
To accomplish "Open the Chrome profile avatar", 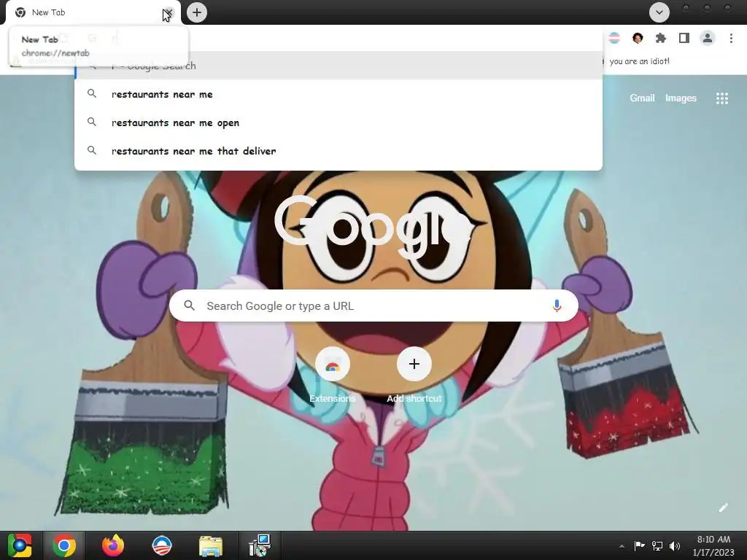I will (708, 38).
